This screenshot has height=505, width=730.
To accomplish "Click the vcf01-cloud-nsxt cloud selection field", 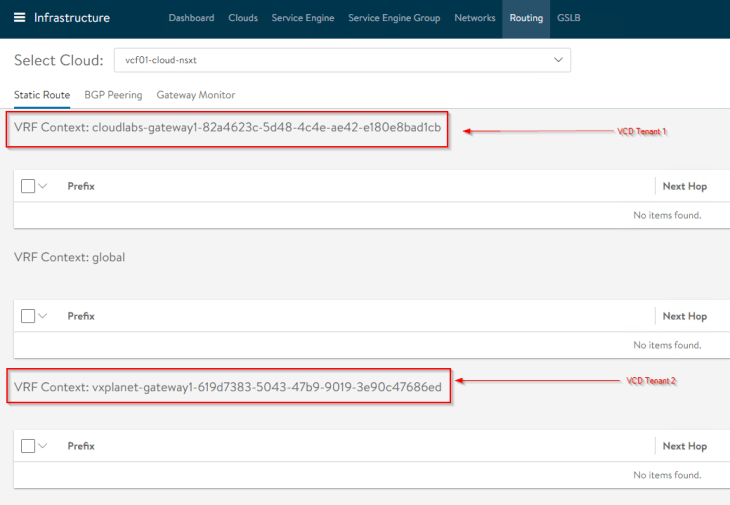I will 342,60.
